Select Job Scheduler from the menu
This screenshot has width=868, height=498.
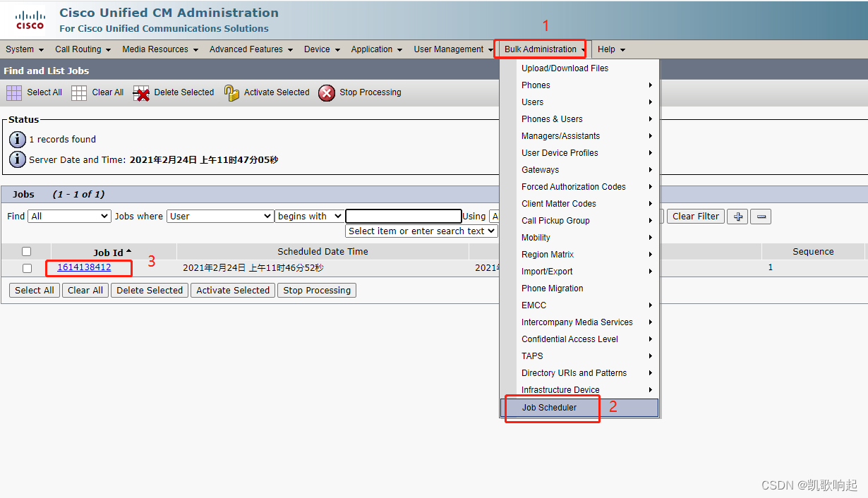[549, 407]
